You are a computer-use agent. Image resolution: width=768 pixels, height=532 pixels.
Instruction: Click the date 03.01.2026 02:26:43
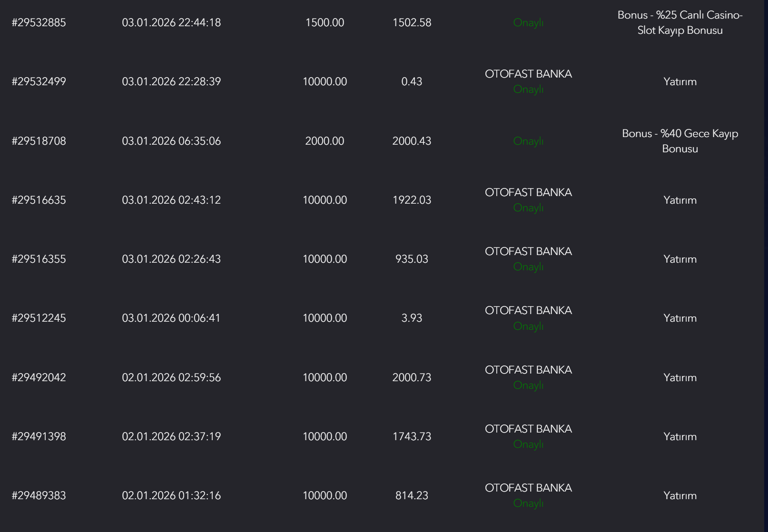point(171,259)
